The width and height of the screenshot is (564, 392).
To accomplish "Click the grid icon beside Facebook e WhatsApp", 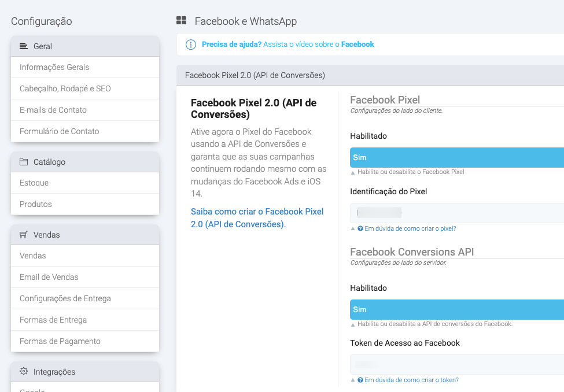I will coord(181,21).
